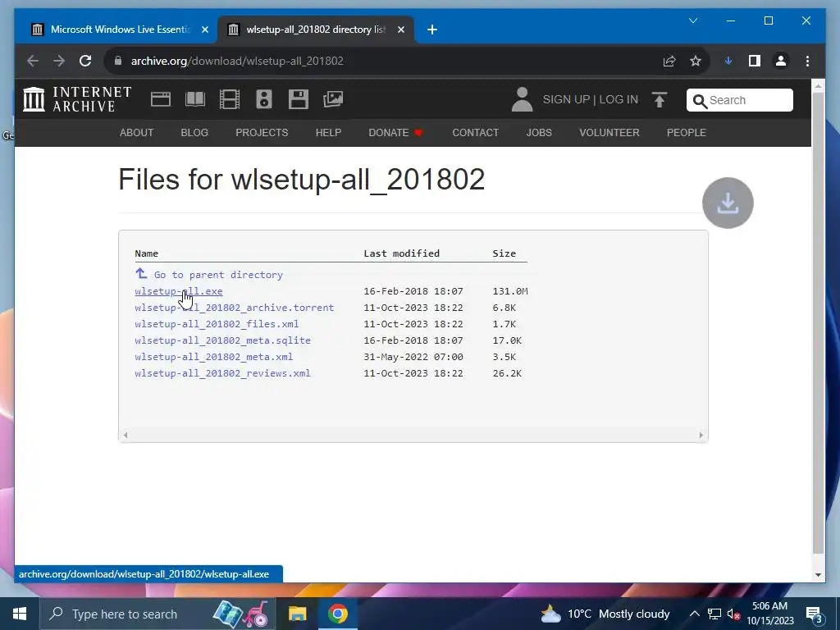Click the page vertical scrollbar thumb
Image resolution: width=840 pixels, height=630 pixels.
tap(818, 323)
